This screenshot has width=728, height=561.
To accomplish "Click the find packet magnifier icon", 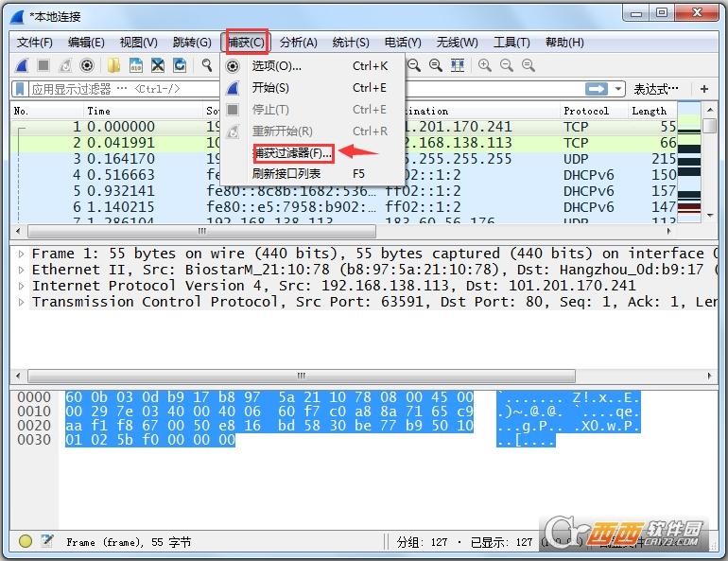I will point(207,65).
